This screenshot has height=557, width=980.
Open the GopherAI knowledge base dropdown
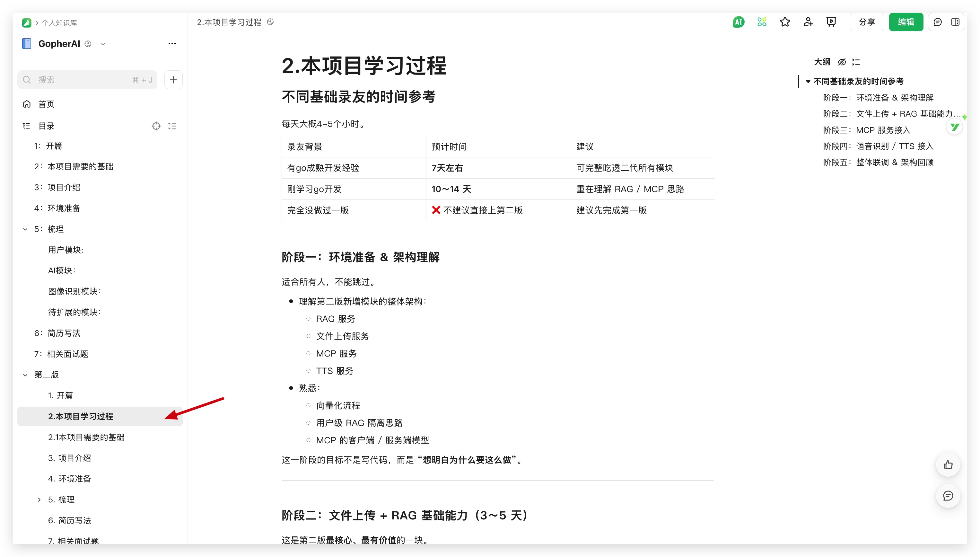[x=103, y=44]
